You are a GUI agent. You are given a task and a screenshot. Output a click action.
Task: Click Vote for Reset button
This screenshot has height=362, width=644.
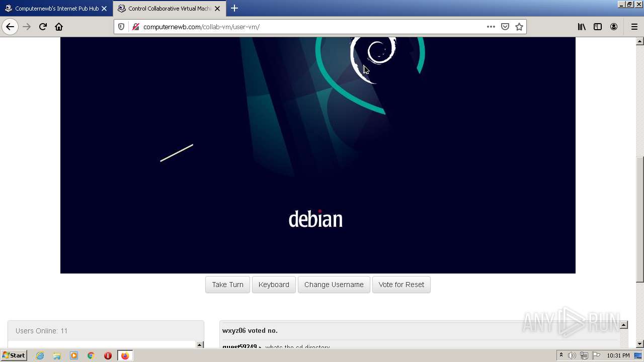[x=401, y=285]
